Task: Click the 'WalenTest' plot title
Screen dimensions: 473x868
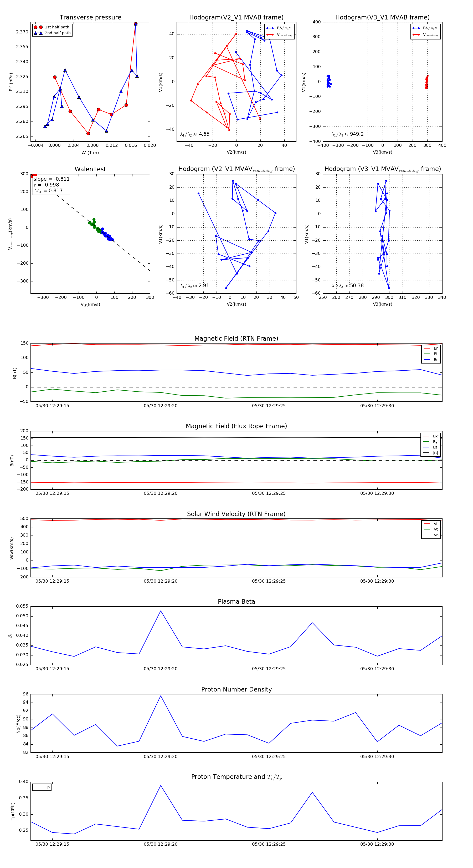Action: [x=90, y=169]
